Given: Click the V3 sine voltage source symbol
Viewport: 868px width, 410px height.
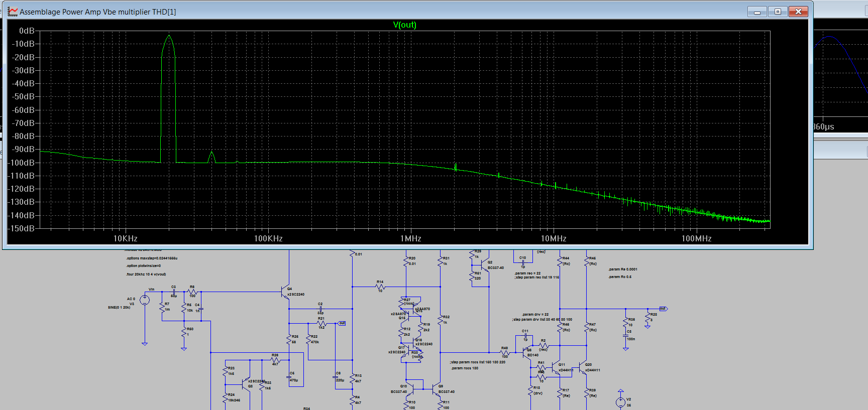Looking at the screenshot, I should pos(145,300).
